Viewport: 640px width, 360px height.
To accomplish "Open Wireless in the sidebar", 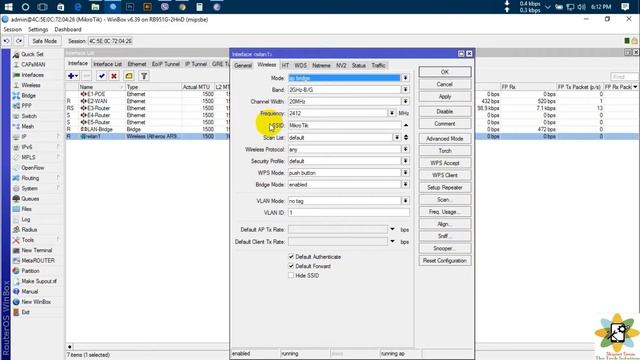I will point(31,85).
